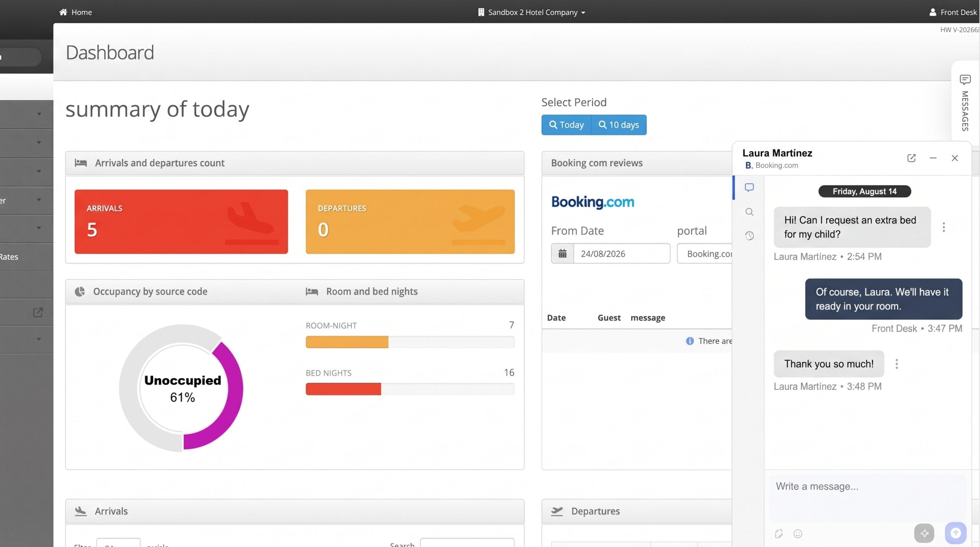Focus the 'Write a message...' text box
The height and width of the screenshot is (547, 980).
[867, 497]
